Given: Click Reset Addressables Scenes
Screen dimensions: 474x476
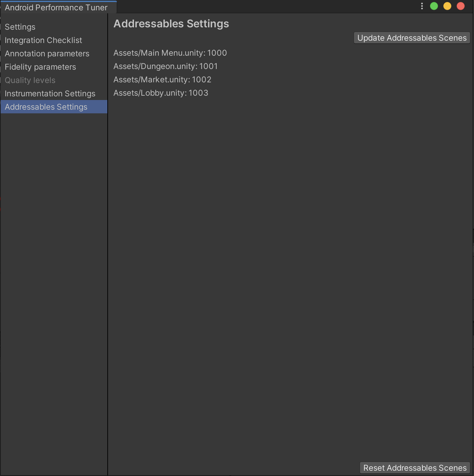Looking at the screenshot, I should click(x=415, y=468).
